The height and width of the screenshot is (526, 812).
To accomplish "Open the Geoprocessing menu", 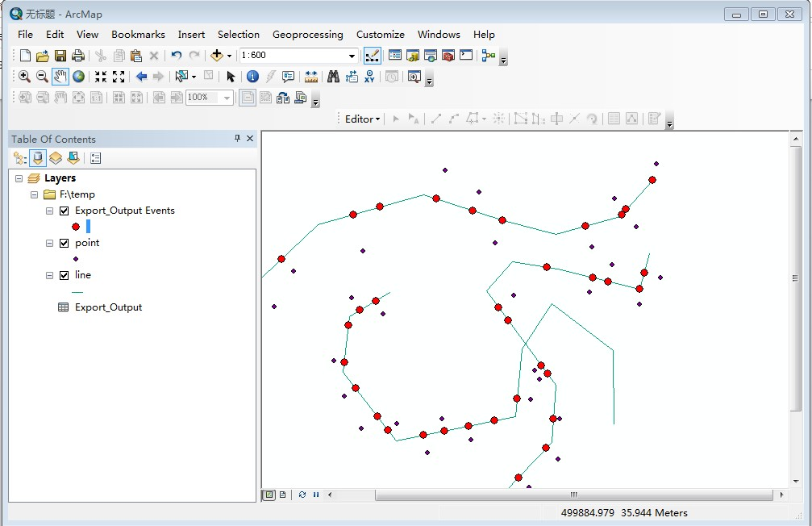I will (x=307, y=34).
